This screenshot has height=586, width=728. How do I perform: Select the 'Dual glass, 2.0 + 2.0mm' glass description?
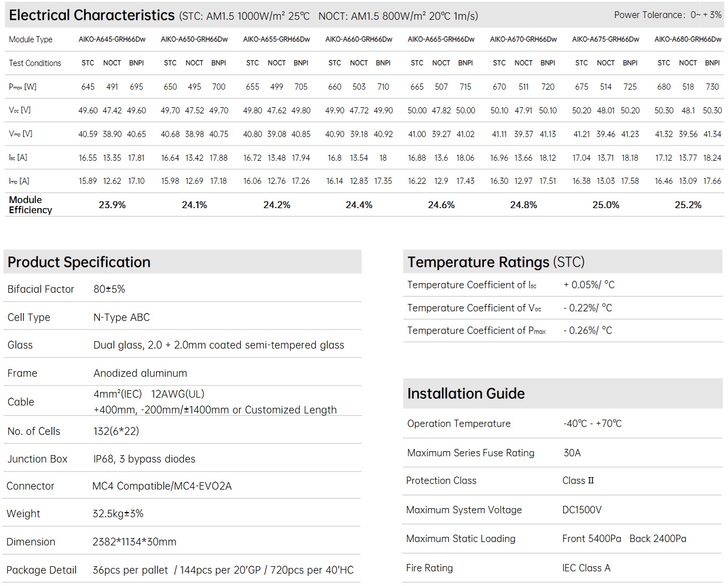(219, 345)
